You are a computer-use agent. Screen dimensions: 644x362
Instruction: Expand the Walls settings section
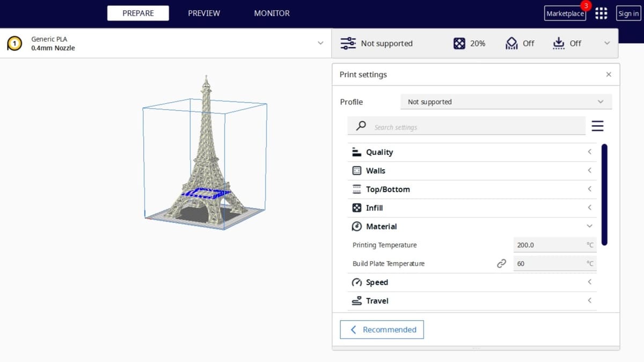589,170
